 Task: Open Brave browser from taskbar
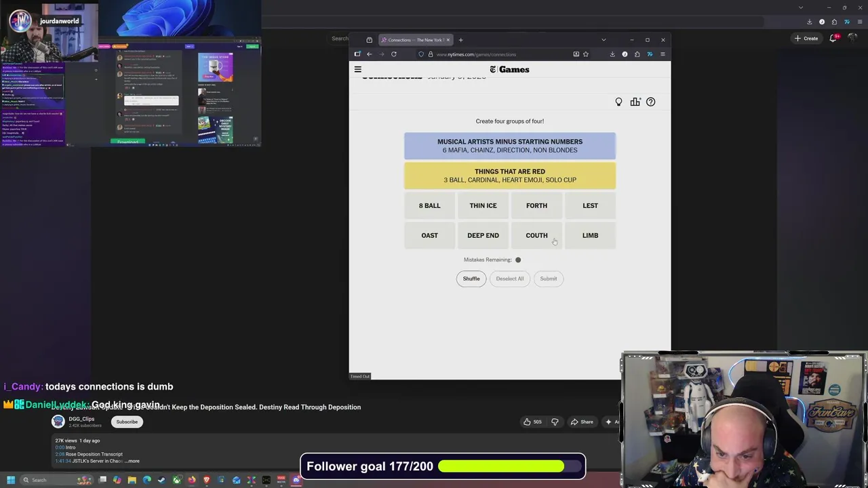coord(207,480)
